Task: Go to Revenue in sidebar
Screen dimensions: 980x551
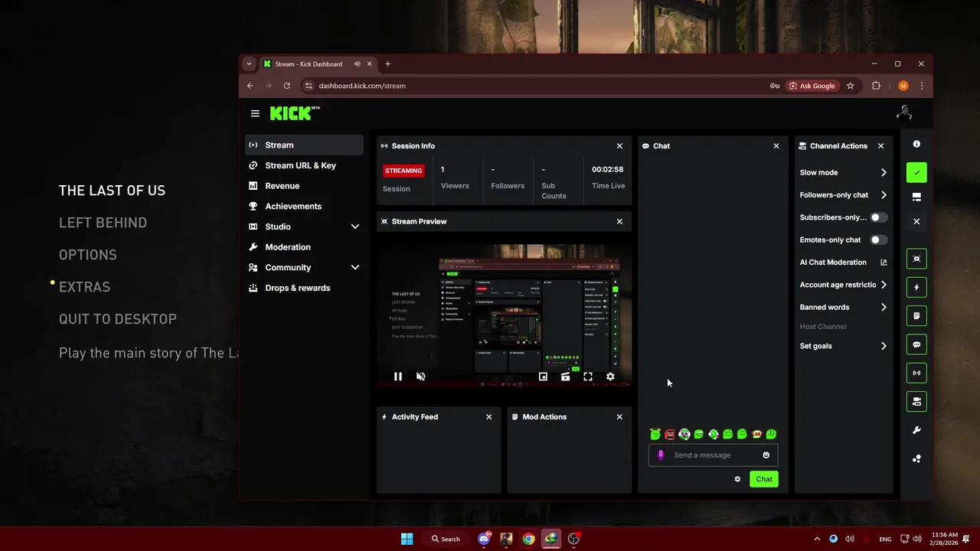Action: [304, 186]
